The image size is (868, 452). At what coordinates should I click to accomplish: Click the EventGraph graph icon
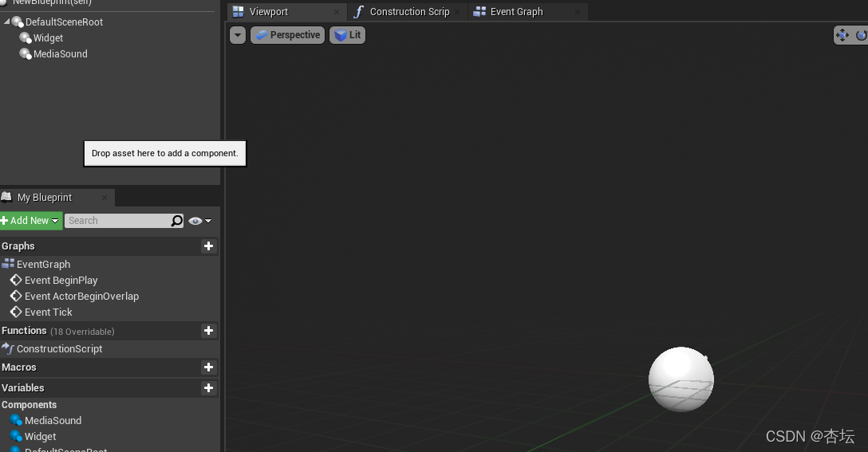(x=8, y=264)
